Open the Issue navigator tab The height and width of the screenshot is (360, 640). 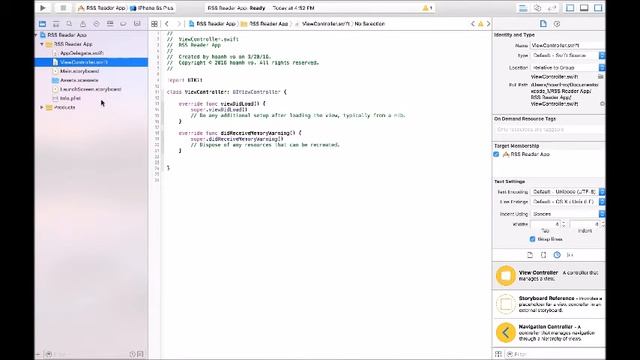[x=83, y=24]
